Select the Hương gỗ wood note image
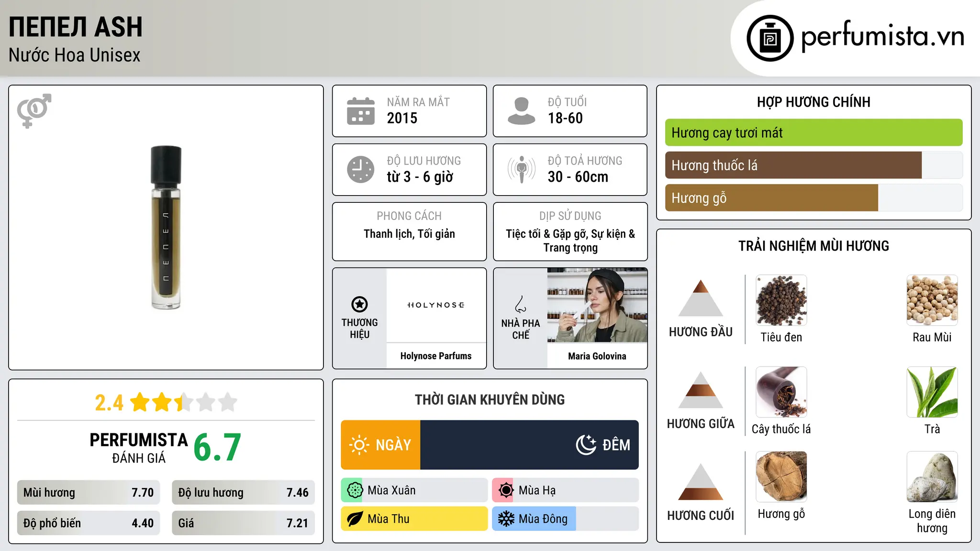This screenshot has width=980, height=551. coord(781,477)
